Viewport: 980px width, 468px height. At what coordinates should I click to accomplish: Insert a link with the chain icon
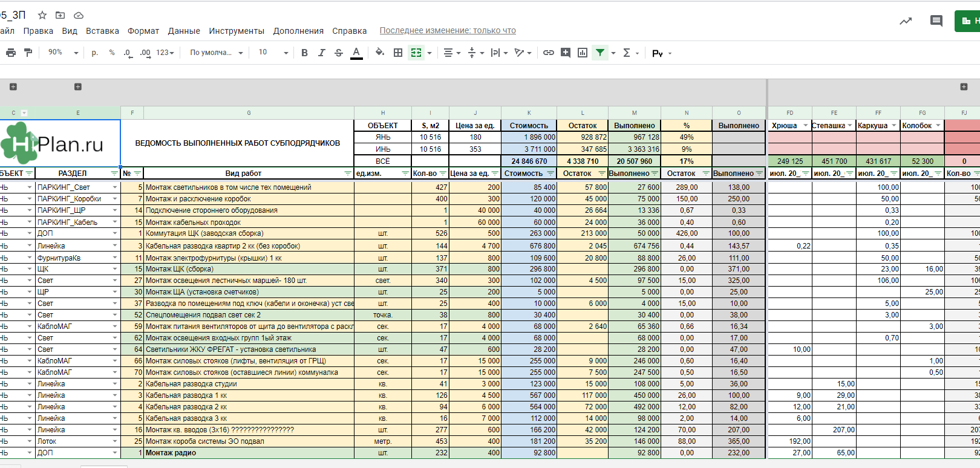click(549, 53)
